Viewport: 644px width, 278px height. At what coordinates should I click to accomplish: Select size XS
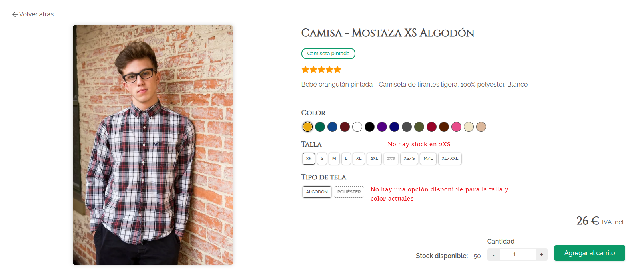[x=309, y=159]
